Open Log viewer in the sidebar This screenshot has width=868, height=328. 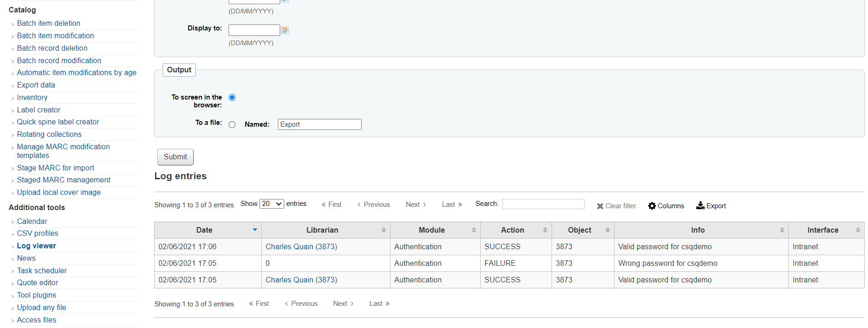click(x=36, y=246)
